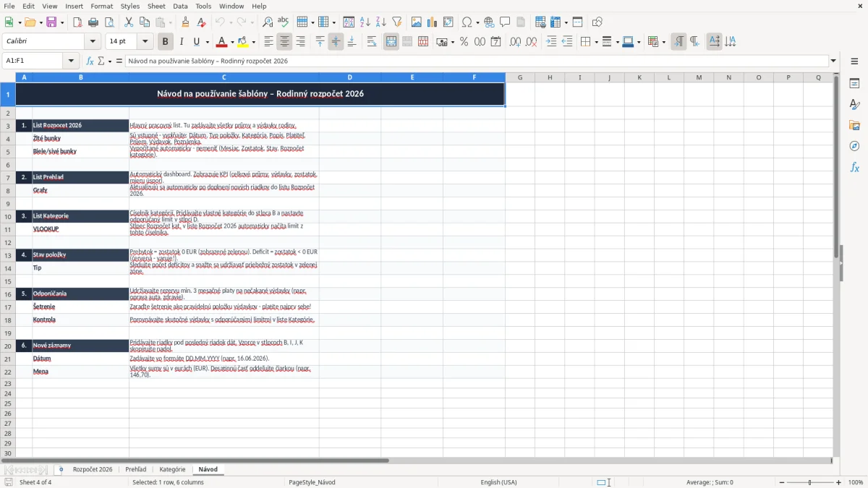Open sidebar Properties icon
Screen dimensions: 868x488
coord(854,84)
